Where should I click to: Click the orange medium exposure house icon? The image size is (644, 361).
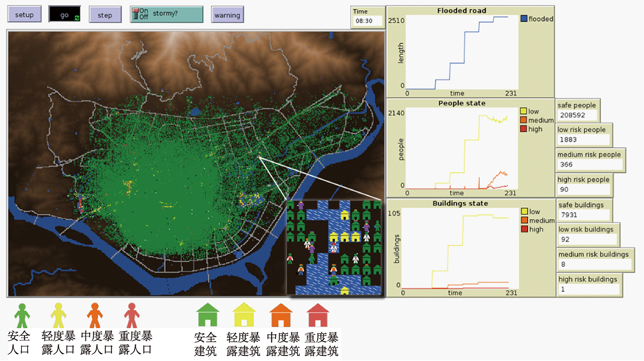[x=281, y=315]
